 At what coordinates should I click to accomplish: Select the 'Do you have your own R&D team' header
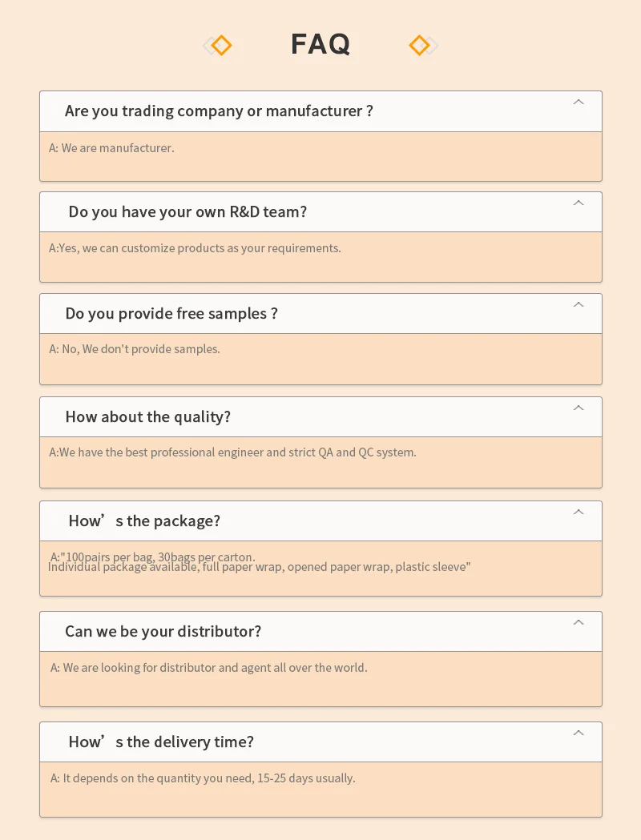(187, 212)
